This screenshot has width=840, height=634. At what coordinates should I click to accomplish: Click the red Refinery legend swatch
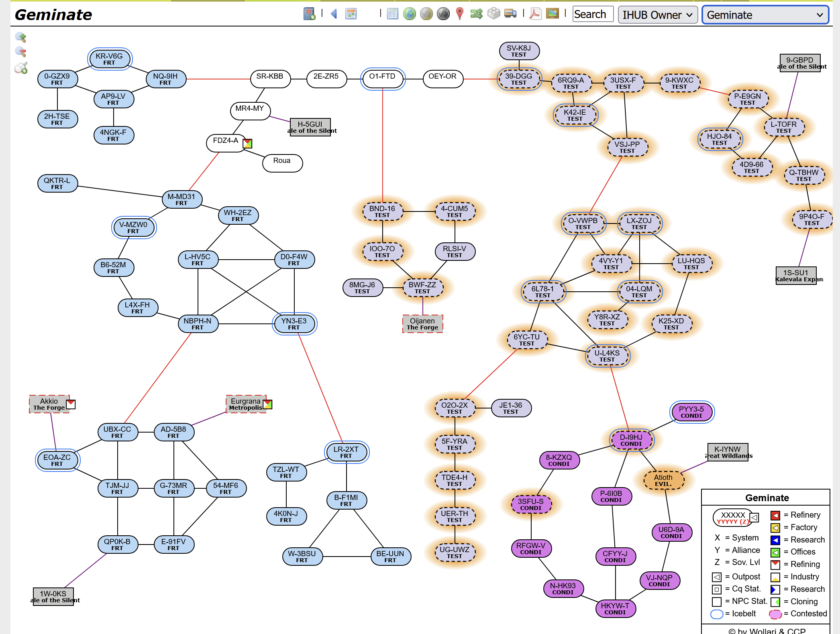pyautogui.click(x=775, y=515)
